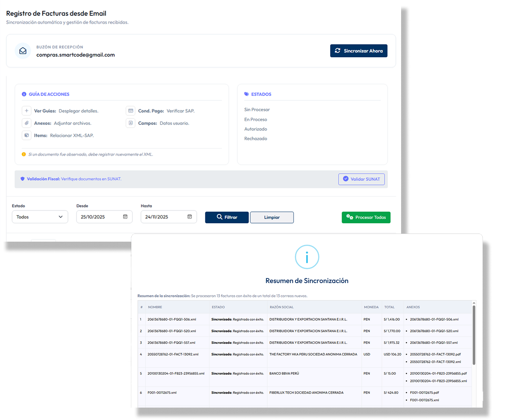Select the Rechazado status label
The image size is (508, 420).
tap(256, 139)
